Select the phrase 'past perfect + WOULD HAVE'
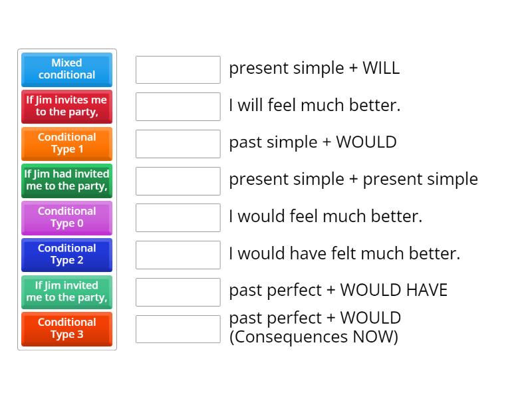 click(338, 290)
